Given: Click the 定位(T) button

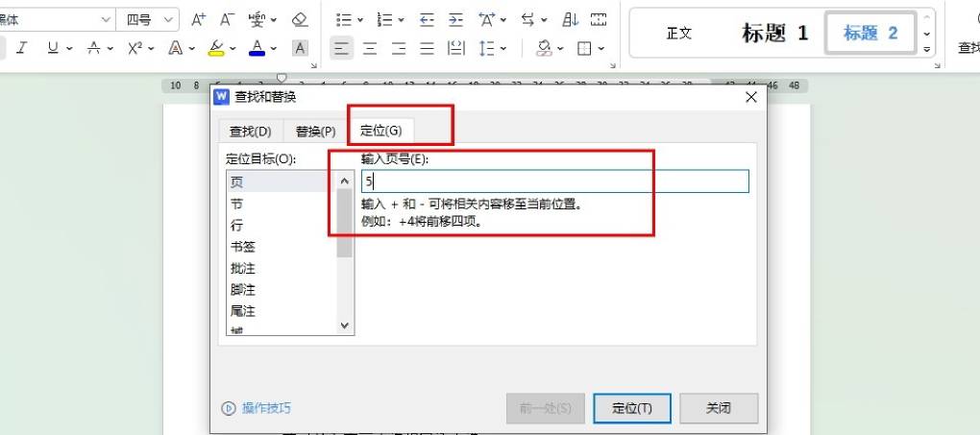Looking at the screenshot, I should click(632, 408).
